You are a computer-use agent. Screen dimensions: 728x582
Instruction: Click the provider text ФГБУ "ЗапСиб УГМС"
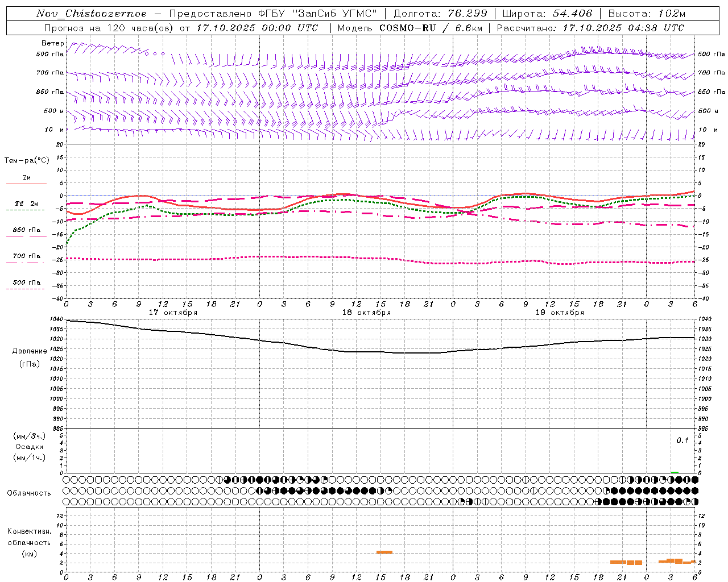(x=318, y=14)
